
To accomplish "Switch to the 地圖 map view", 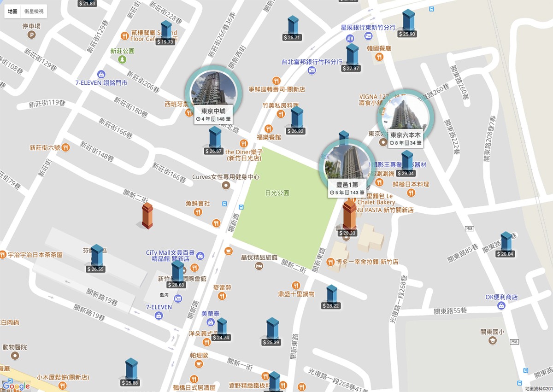I will (13, 11).
